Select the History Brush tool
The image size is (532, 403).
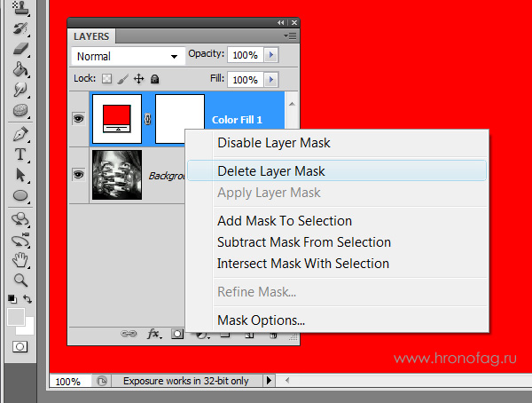pos(20,28)
